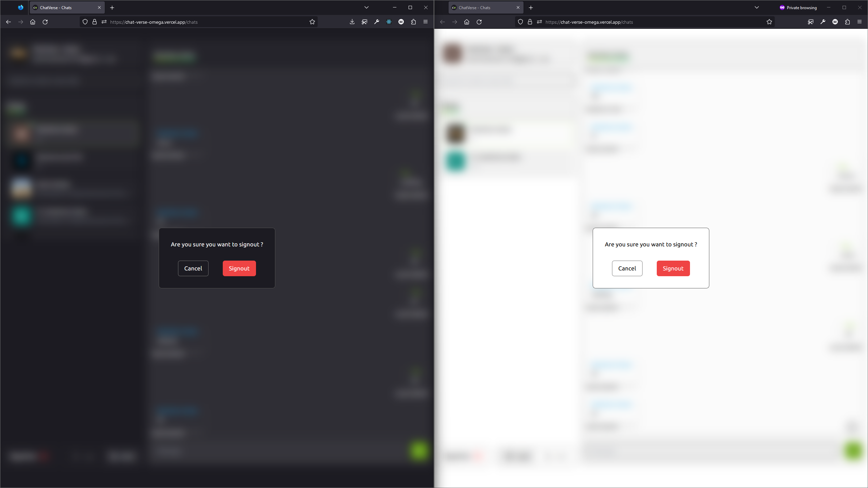The height and width of the screenshot is (488, 868).
Task: Click the Signout button in dark modal
Action: click(x=239, y=268)
